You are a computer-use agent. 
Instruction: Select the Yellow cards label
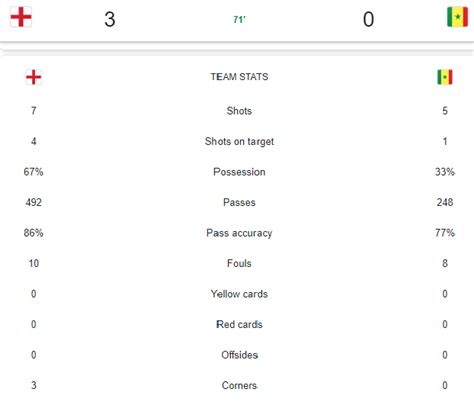(239, 294)
